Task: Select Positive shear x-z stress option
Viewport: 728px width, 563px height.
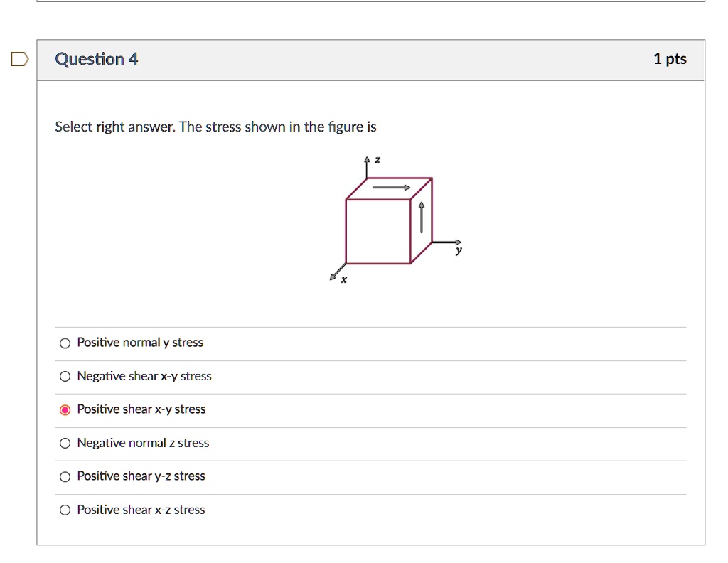Action: click(x=65, y=509)
